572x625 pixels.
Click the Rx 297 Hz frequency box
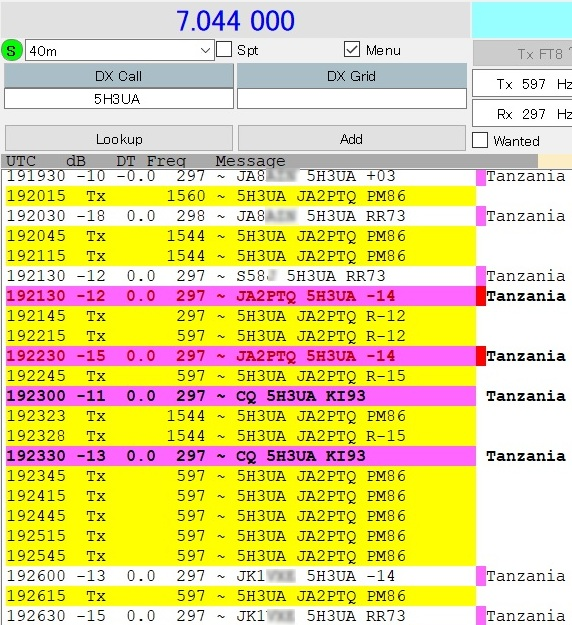tap(522, 114)
